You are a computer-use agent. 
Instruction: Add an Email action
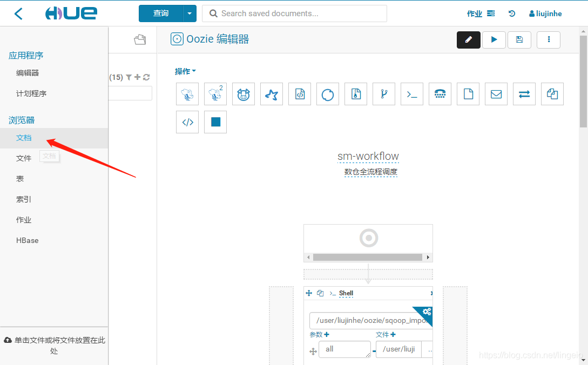(497, 94)
